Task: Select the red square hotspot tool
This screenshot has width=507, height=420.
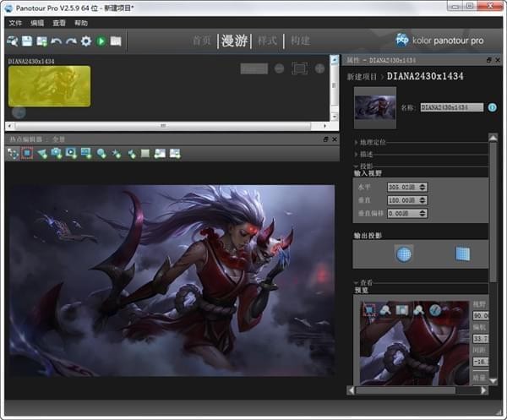Action: (x=27, y=153)
